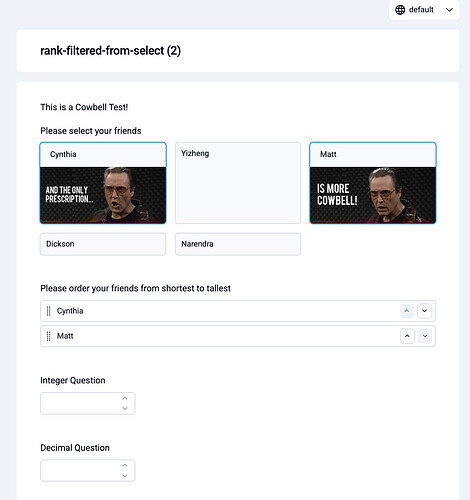Move Matt up in ranking
Screen dimensions: 470x500
click(x=407, y=336)
